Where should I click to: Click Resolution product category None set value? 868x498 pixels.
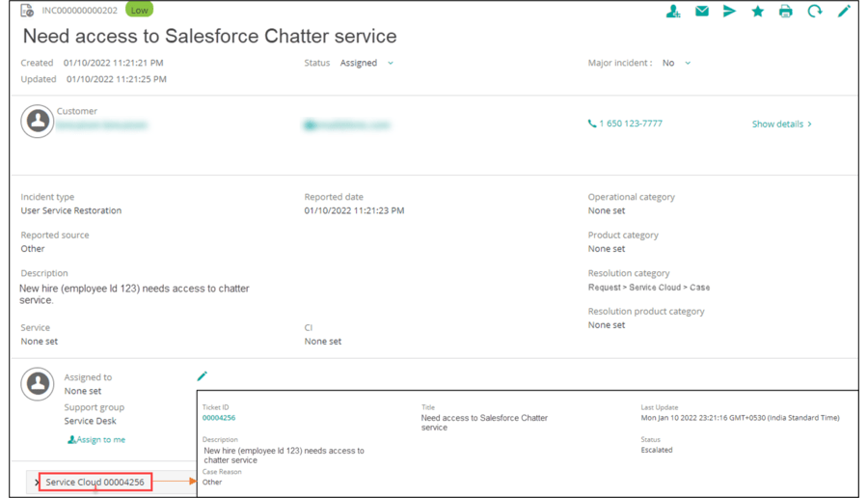pos(607,325)
